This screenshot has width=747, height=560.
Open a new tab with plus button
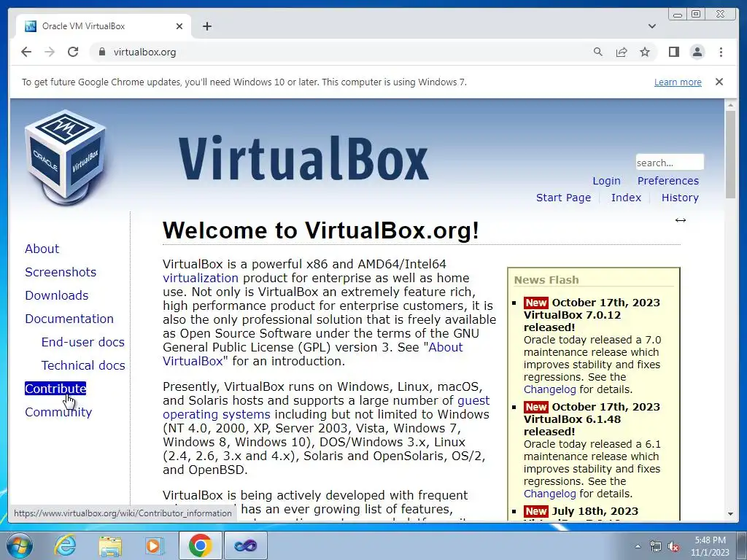tap(206, 26)
